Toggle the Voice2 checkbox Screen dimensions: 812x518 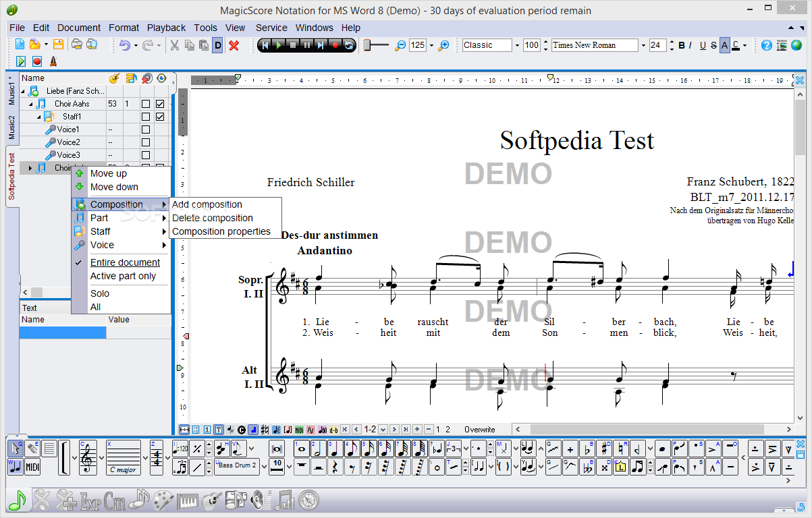pyautogui.click(x=145, y=142)
